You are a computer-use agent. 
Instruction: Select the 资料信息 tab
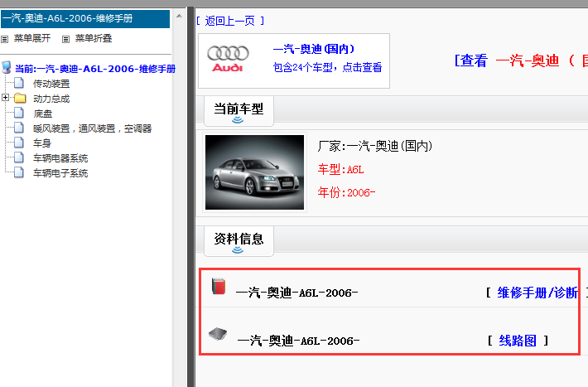tap(239, 241)
